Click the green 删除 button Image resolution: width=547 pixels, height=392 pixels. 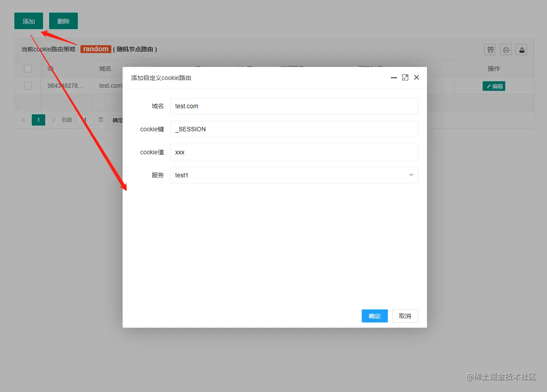(x=63, y=21)
